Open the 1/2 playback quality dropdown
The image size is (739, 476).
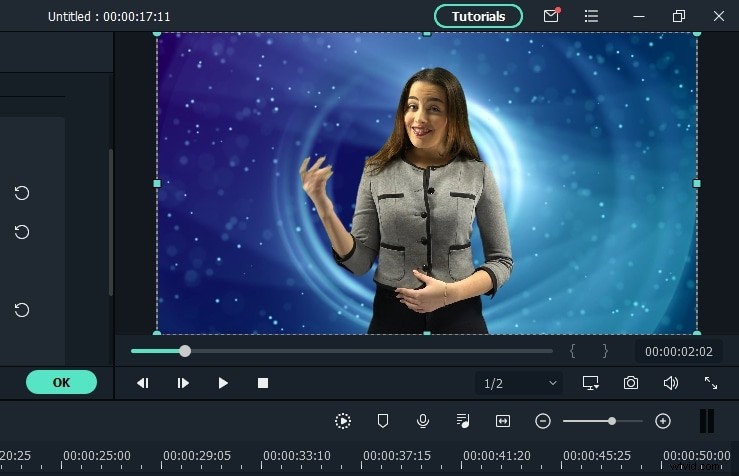point(518,384)
